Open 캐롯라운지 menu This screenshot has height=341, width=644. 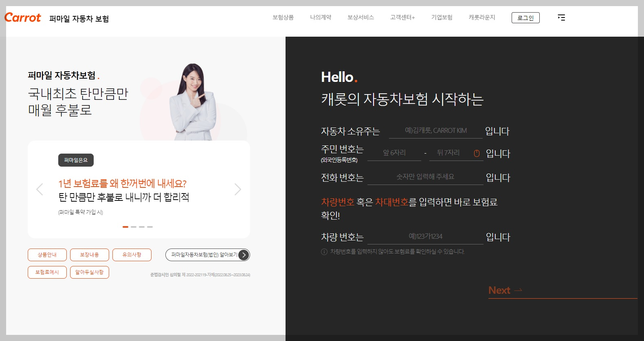pyautogui.click(x=482, y=18)
